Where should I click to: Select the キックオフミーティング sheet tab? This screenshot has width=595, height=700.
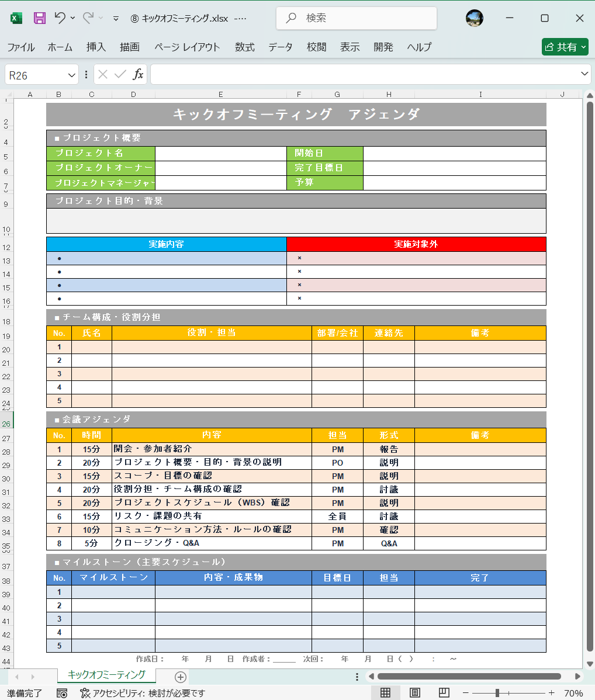105,675
